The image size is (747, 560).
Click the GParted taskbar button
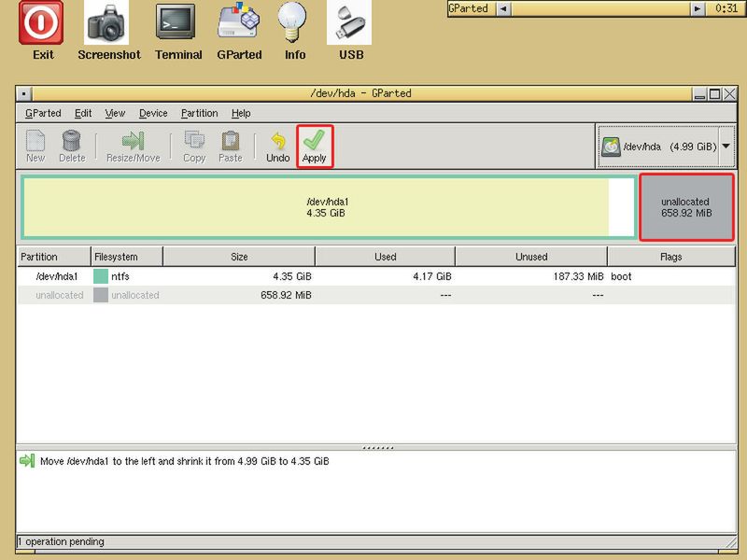(x=469, y=8)
